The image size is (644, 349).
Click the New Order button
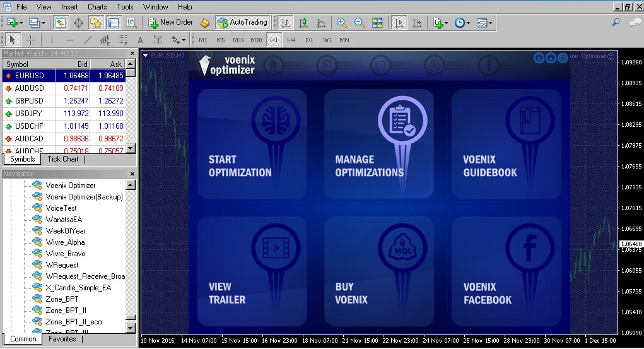click(170, 22)
